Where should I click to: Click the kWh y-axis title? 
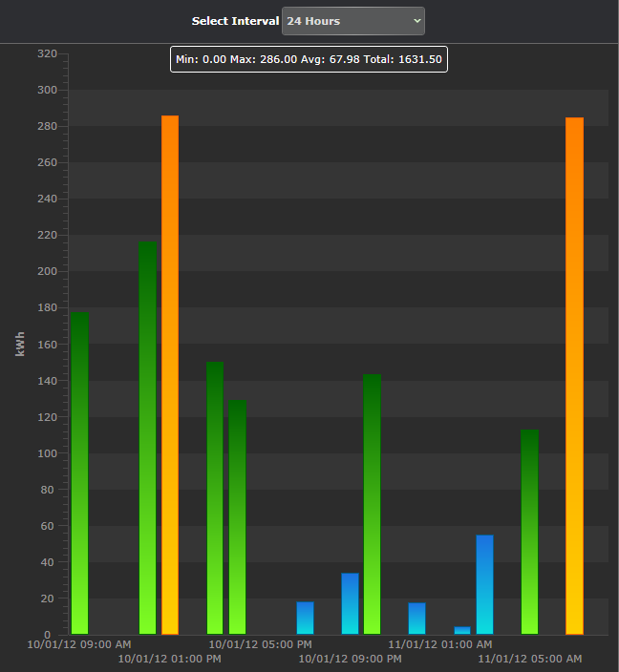click(x=20, y=345)
